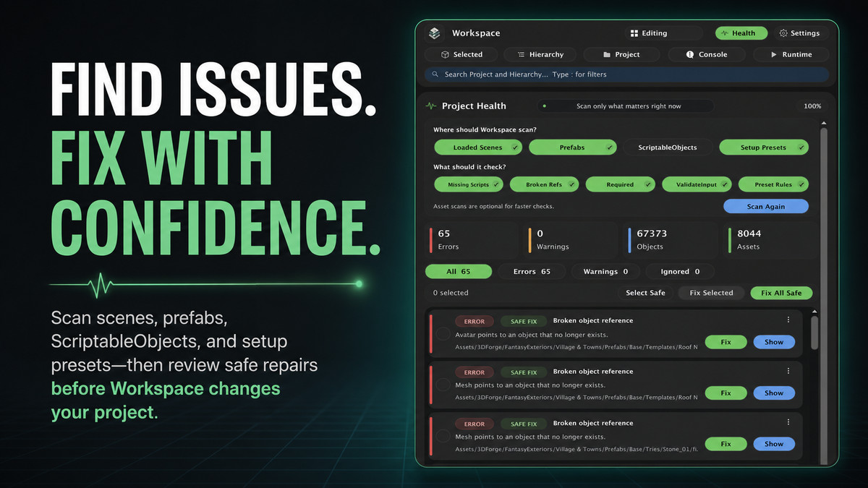
Task: Open the Settings tab
Action: point(800,33)
